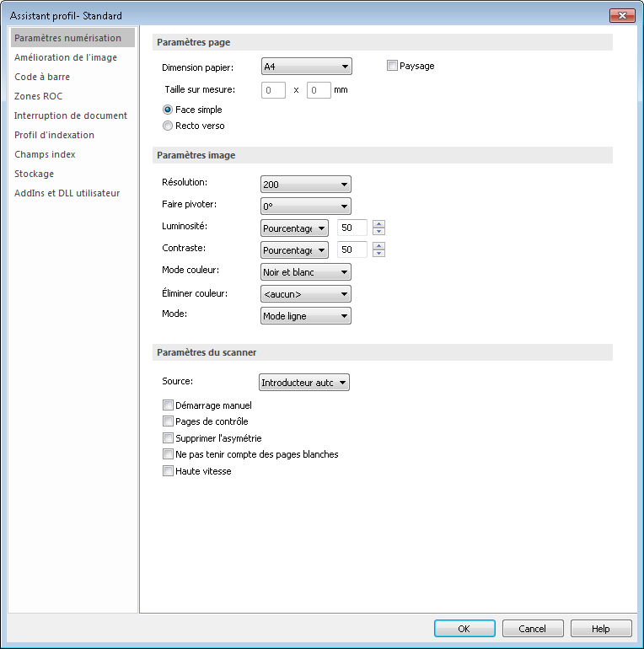The height and width of the screenshot is (649, 644).
Task: Open the Mode couleur dropdown
Action: pos(306,272)
